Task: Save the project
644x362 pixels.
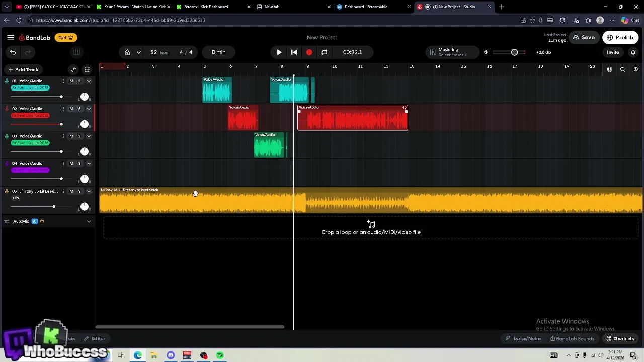Action: click(x=584, y=37)
